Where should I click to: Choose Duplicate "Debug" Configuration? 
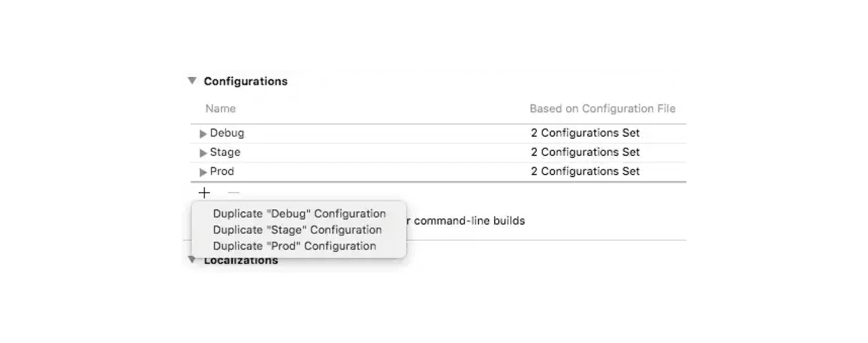(x=299, y=214)
